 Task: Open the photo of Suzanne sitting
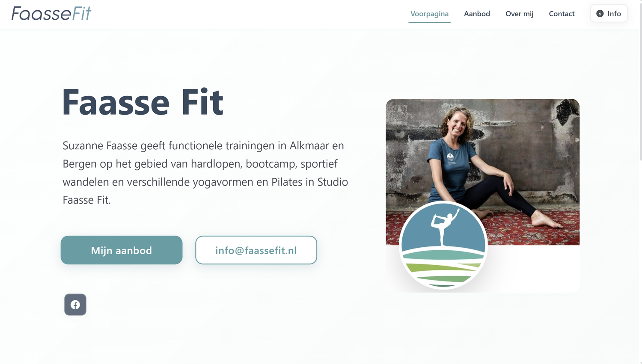[x=483, y=172]
